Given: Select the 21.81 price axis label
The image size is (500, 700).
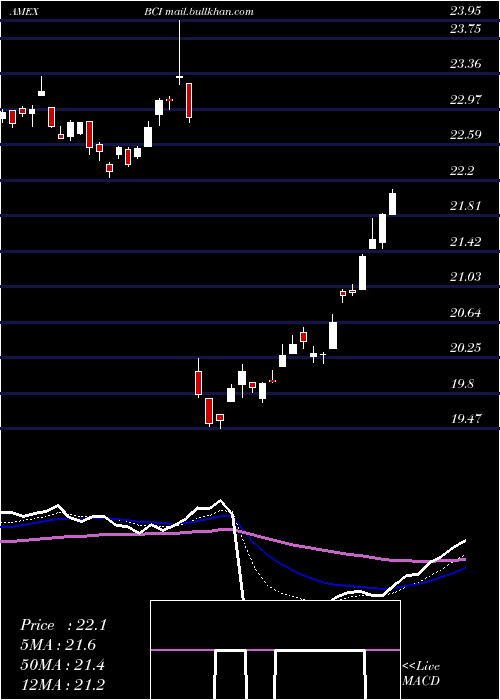Looking at the screenshot, I should (x=465, y=206).
